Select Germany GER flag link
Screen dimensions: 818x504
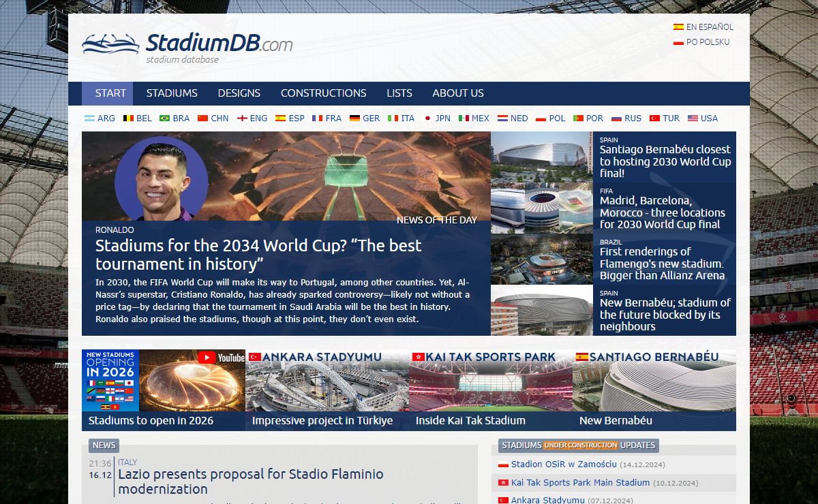coord(365,119)
